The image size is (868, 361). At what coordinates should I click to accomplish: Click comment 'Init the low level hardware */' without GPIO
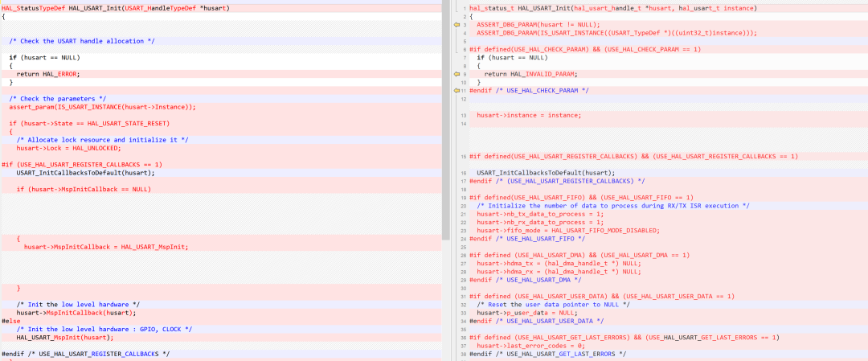coord(78,305)
